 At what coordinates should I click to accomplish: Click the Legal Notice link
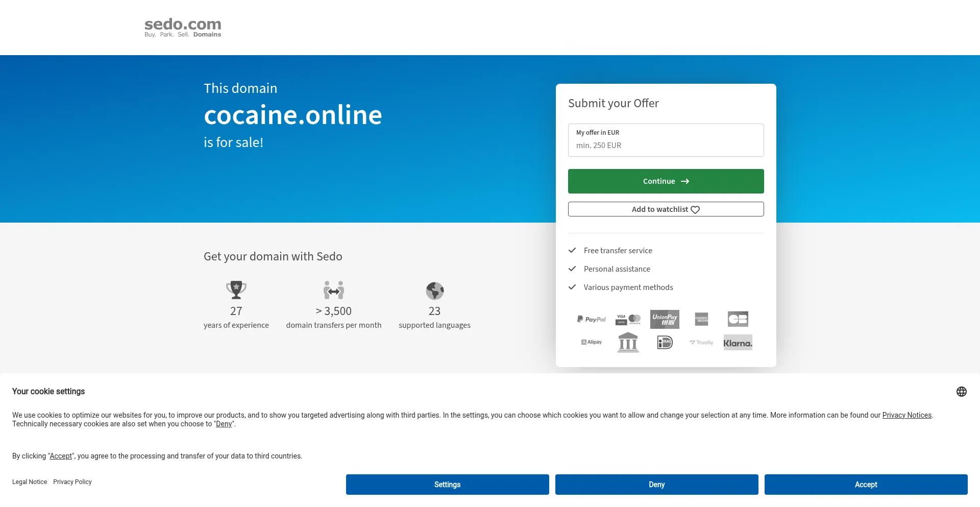click(x=30, y=481)
